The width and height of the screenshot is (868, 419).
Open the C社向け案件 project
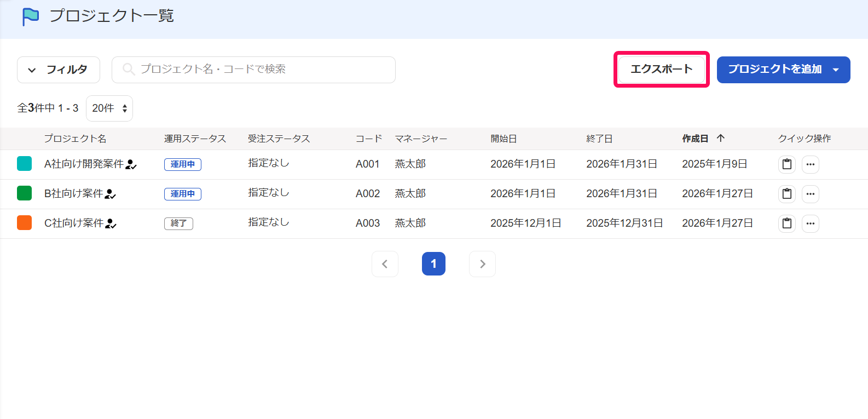(x=73, y=223)
